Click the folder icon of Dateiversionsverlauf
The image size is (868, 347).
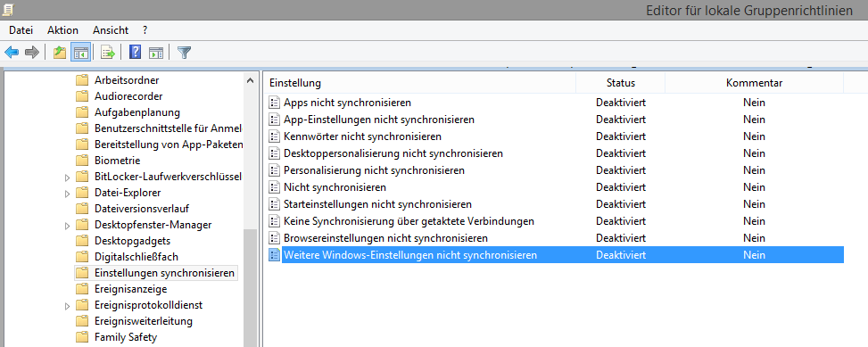click(x=82, y=209)
